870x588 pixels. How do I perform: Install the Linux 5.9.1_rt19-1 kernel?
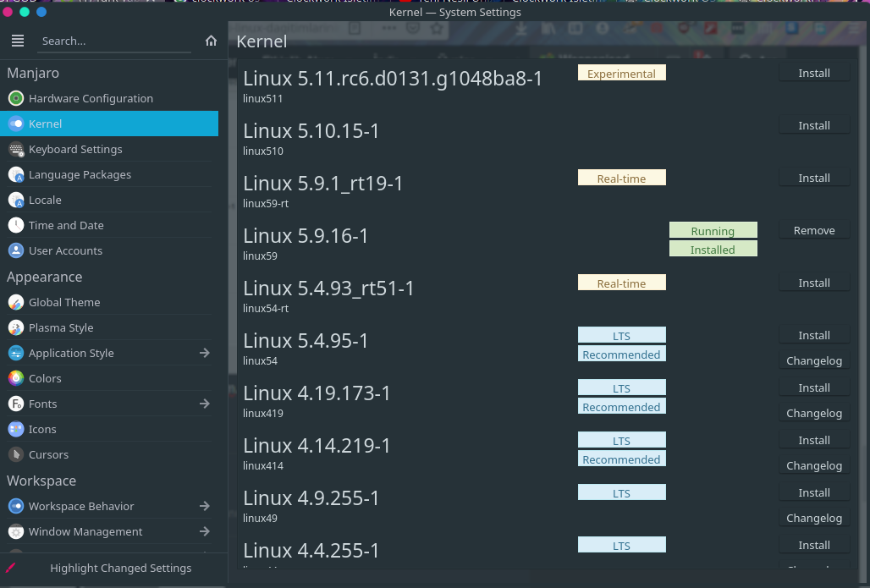click(x=814, y=178)
